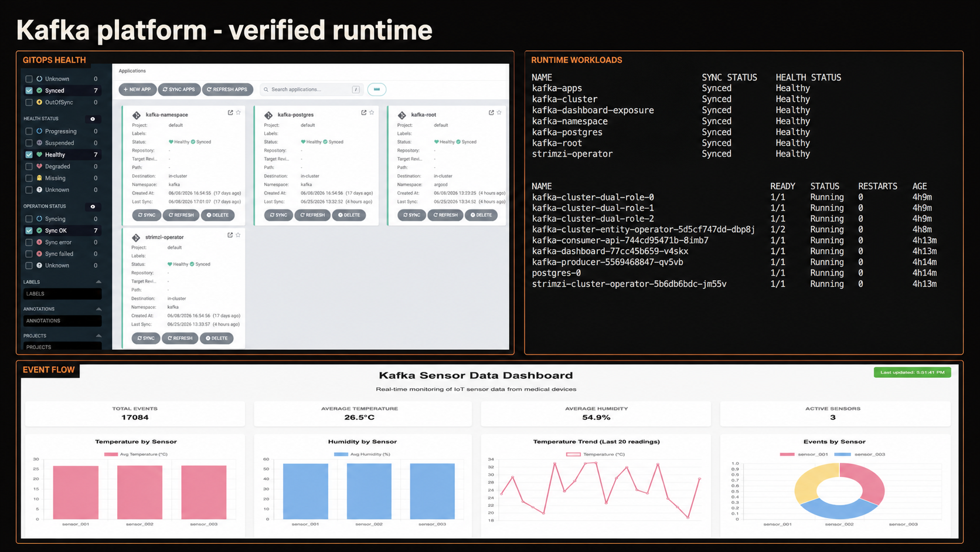980x552 pixels.
Task: Enable the Sync error checkbox
Action: coord(29,242)
